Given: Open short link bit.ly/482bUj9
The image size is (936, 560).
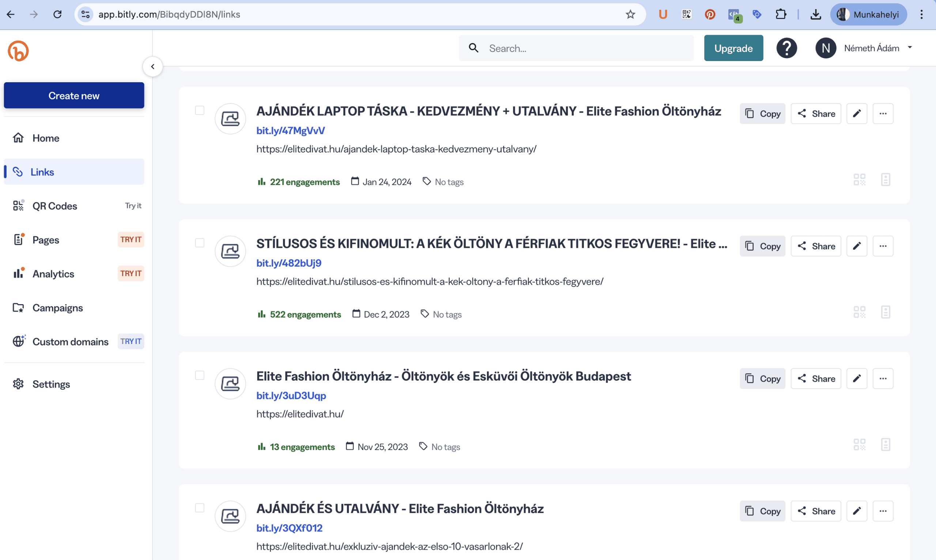Looking at the screenshot, I should point(289,263).
